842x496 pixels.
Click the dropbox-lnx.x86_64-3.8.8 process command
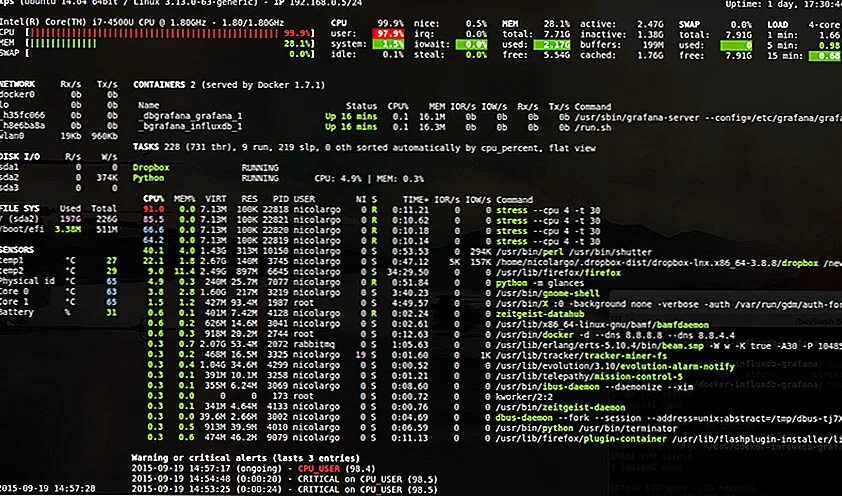pyautogui.click(x=669, y=262)
